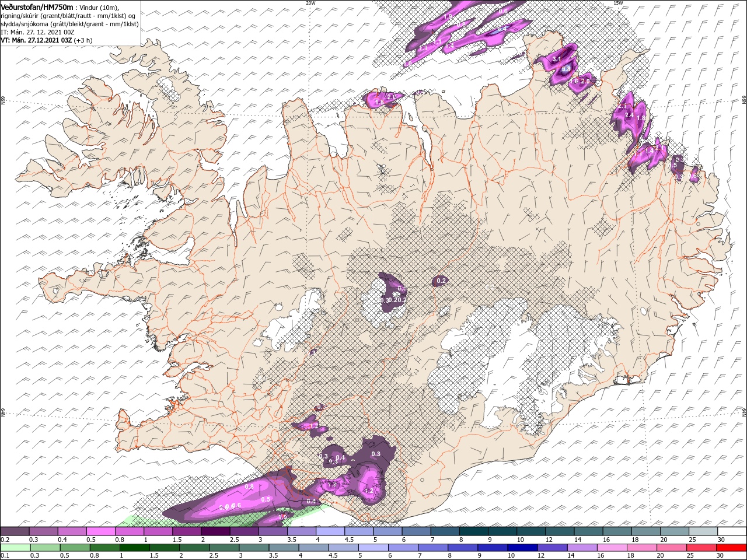This screenshot has width=747, height=560.
Task: Select snow legend swatch starting at 4.5
Action: pos(359,531)
